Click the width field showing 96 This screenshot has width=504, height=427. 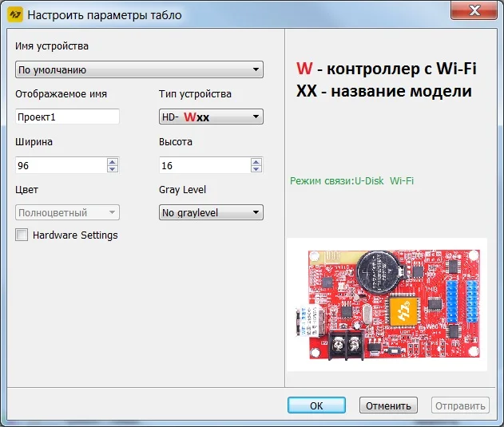[x=61, y=165]
